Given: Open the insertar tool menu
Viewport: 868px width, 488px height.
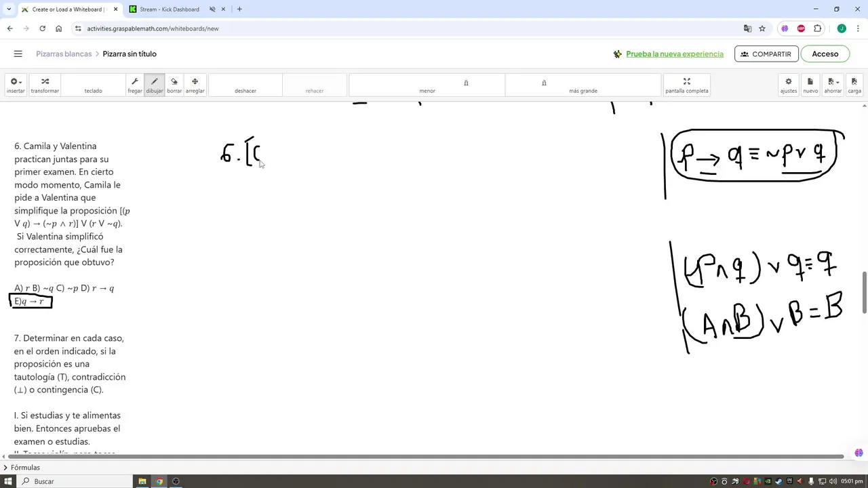Looking at the screenshot, I should click(16, 85).
